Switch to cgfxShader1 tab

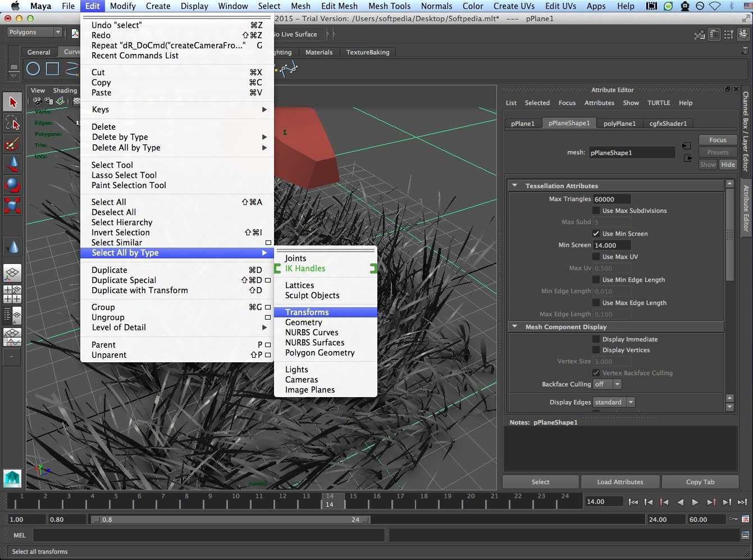click(668, 124)
